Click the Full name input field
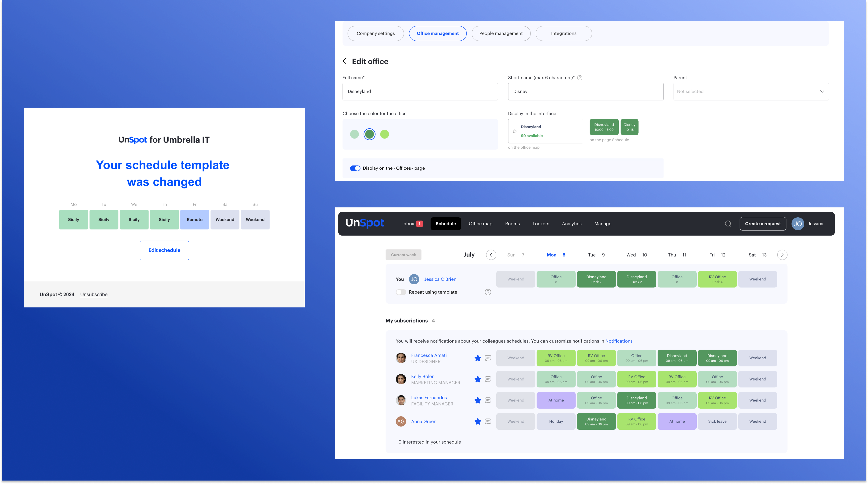Image resolution: width=868 pixels, height=484 pixels. [x=420, y=91]
